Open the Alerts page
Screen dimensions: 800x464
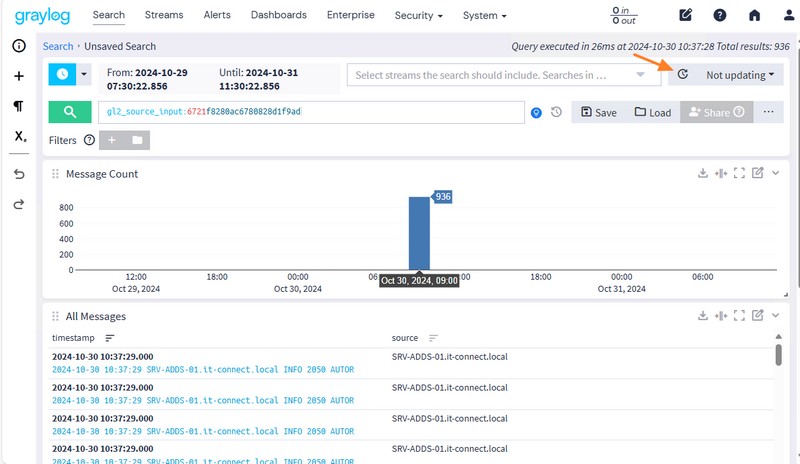point(217,16)
